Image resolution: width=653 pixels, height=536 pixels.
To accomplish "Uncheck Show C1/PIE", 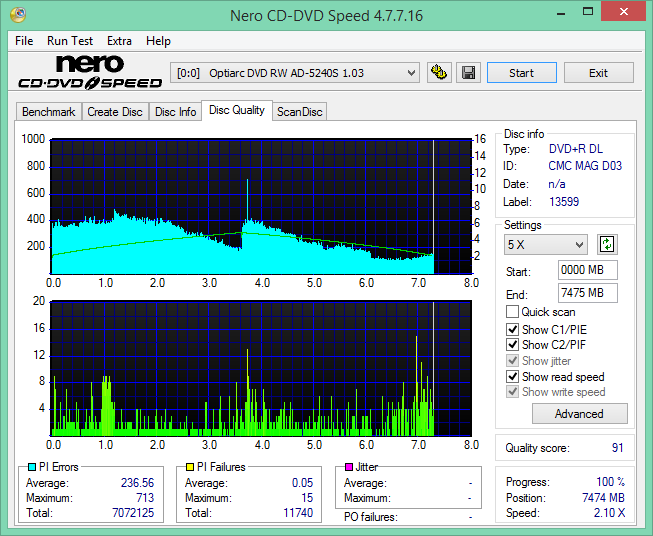I will click(512, 329).
